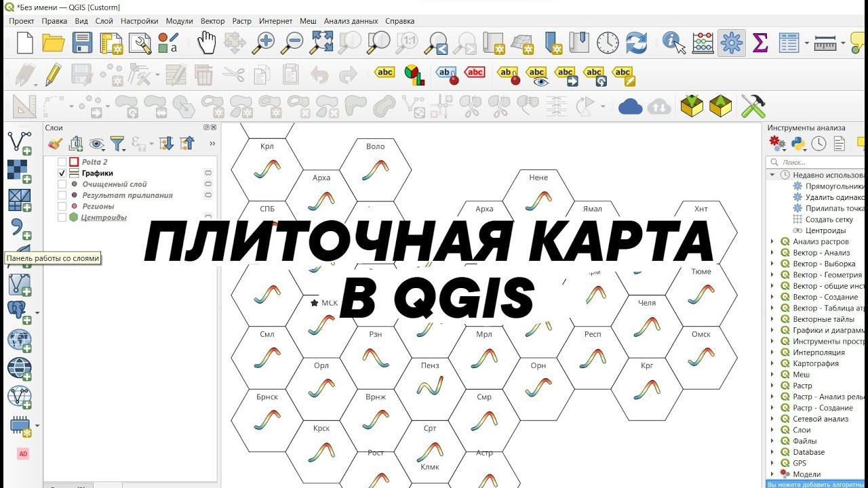Image resolution: width=868 pixels, height=488 pixels.
Task: Expand Анализ растров toolbox group
Action: 772,241
